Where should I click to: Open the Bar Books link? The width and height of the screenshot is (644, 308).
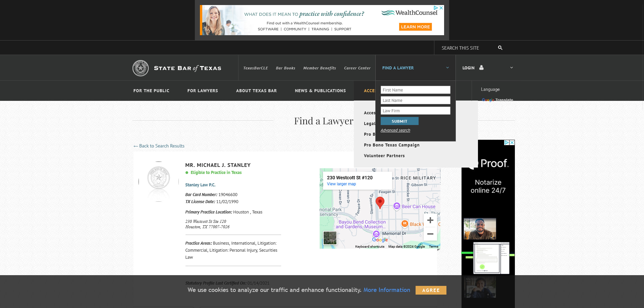pyautogui.click(x=285, y=68)
